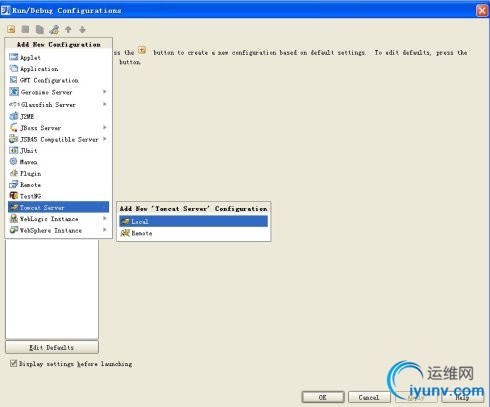This screenshot has width=490, height=407.
Task: Expand the Glassfish Server submenu arrow
Action: (x=105, y=104)
